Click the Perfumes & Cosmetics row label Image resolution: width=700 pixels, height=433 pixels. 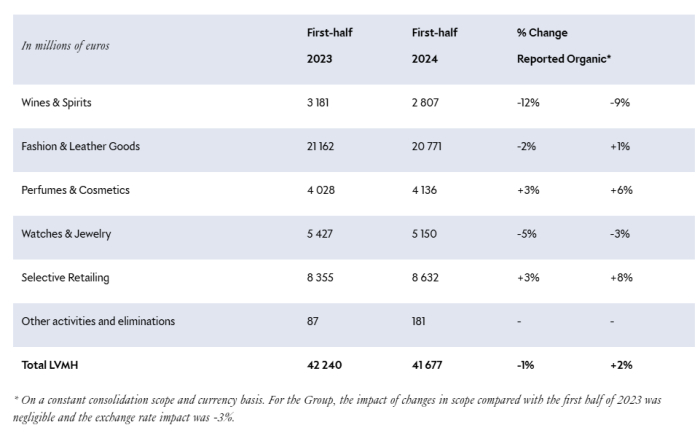pos(75,190)
